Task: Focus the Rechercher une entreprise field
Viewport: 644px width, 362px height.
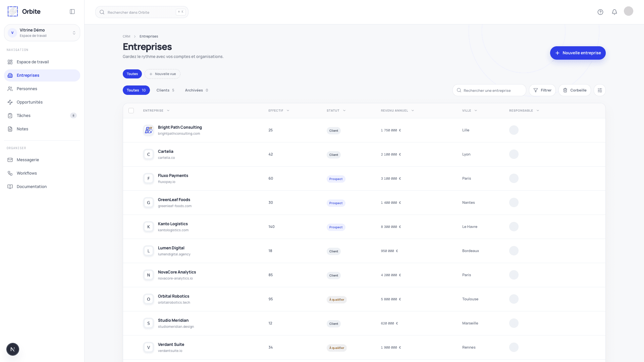Action: (x=489, y=90)
